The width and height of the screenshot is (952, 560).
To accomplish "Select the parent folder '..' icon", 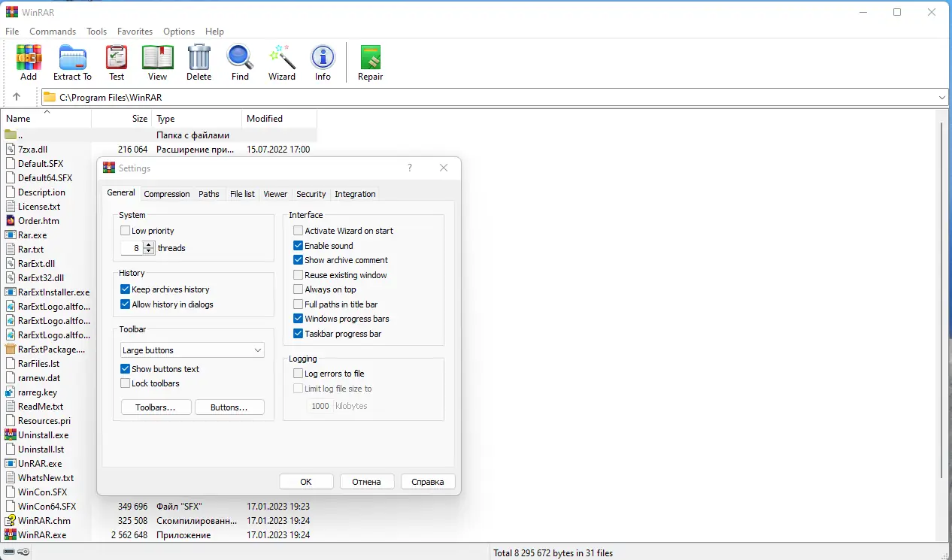I will coord(11,135).
